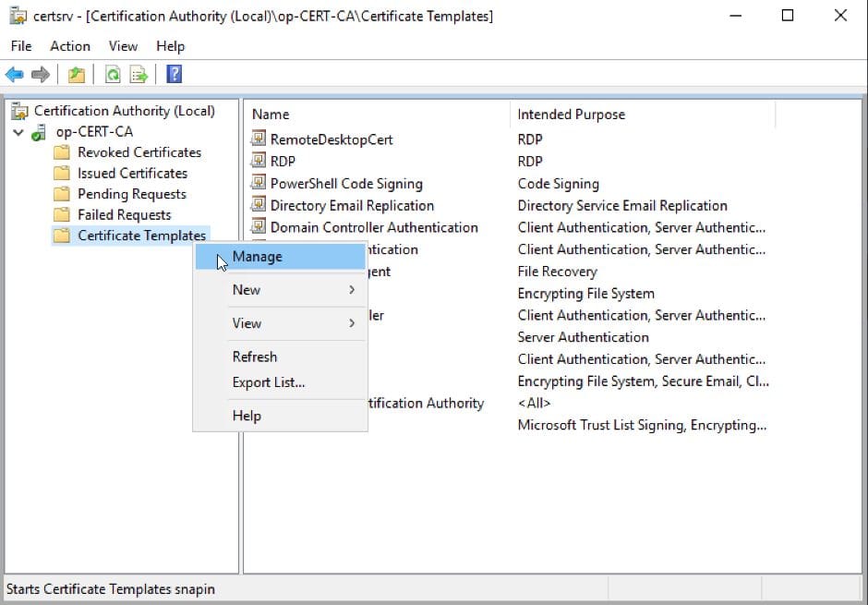Minimize the certsrv window
The width and height of the screenshot is (868, 605).
pyautogui.click(x=736, y=16)
